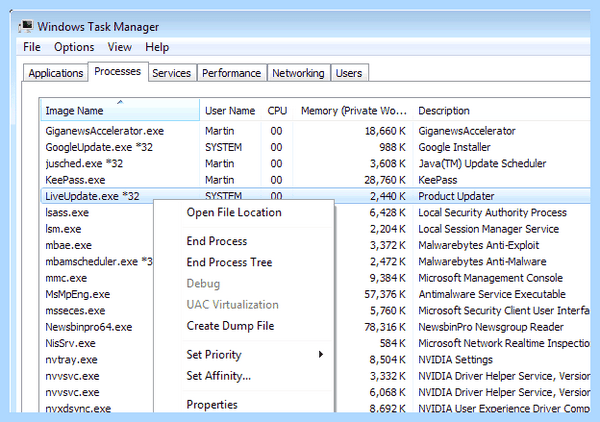Screen dimensions: 600x422
Task: Sort by Image Name column header
Action: click(x=120, y=110)
